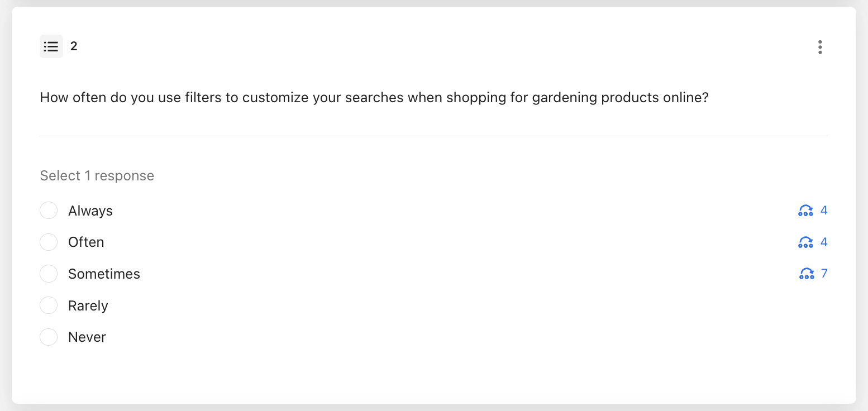Click the gardening products question text
The width and height of the screenshot is (868, 411).
(374, 98)
